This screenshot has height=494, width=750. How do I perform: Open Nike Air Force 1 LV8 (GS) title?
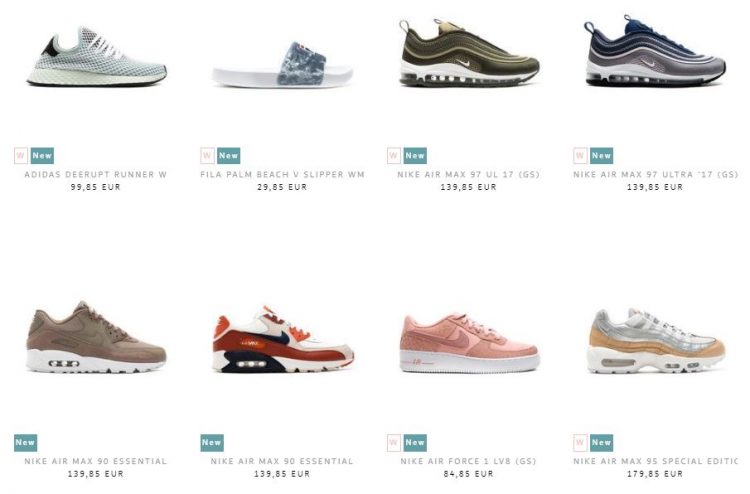click(468, 461)
